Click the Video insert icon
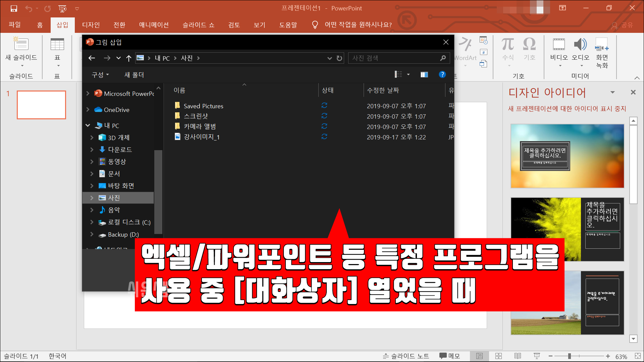The image size is (644, 362). 558,45
